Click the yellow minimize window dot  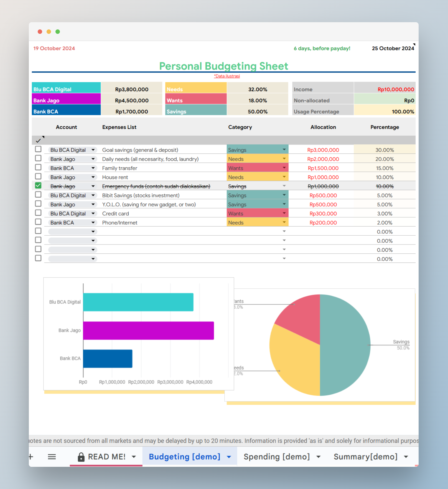click(x=49, y=32)
